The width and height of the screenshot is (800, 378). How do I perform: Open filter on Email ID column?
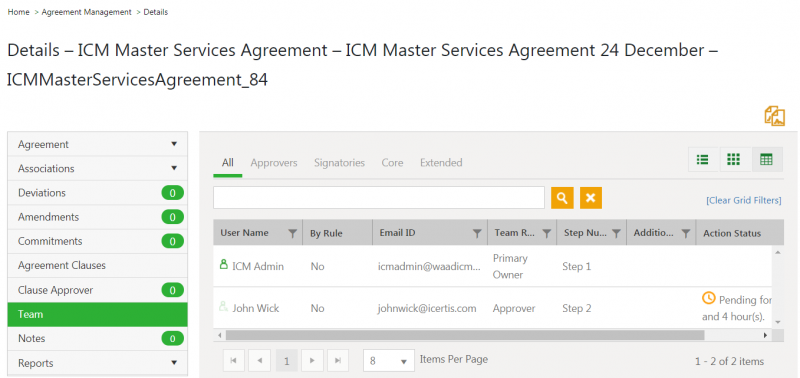coord(477,233)
